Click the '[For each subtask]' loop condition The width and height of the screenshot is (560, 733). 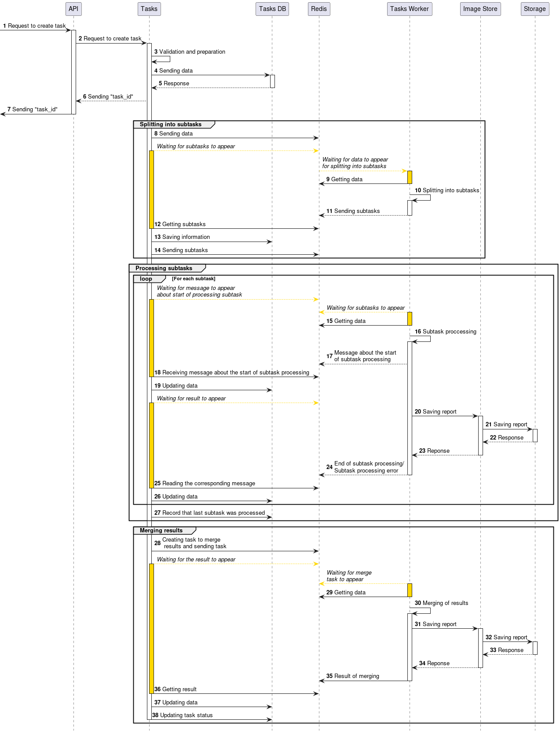click(x=194, y=279)
